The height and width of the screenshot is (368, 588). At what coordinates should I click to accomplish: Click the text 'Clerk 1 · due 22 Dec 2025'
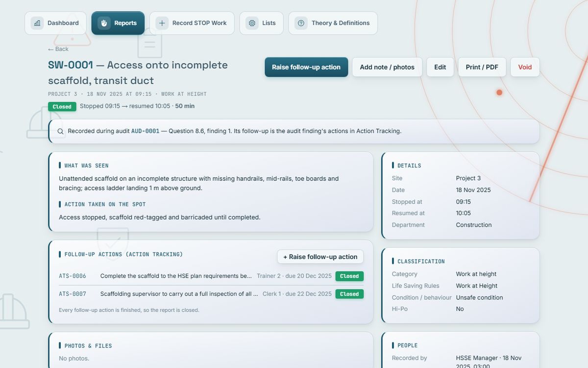pyautogui.click(x=297, y=294)
